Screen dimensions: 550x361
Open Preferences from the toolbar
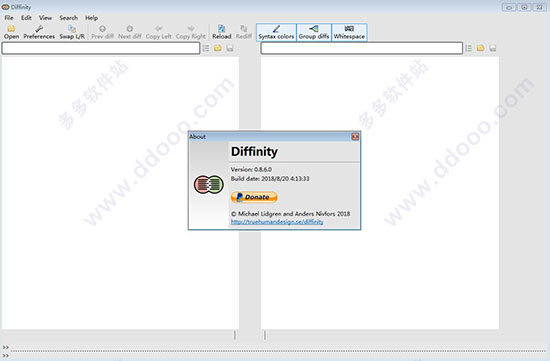coord(39,32)
